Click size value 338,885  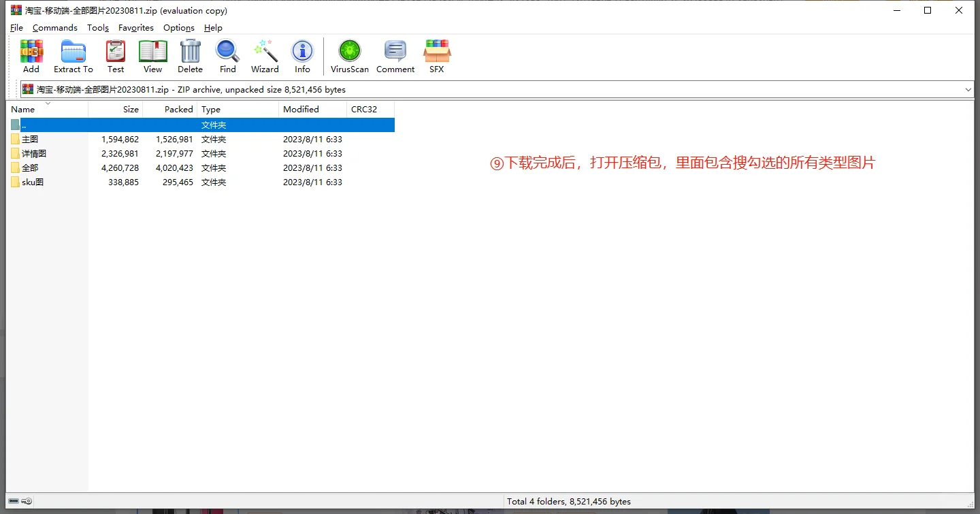pos(123,182)
